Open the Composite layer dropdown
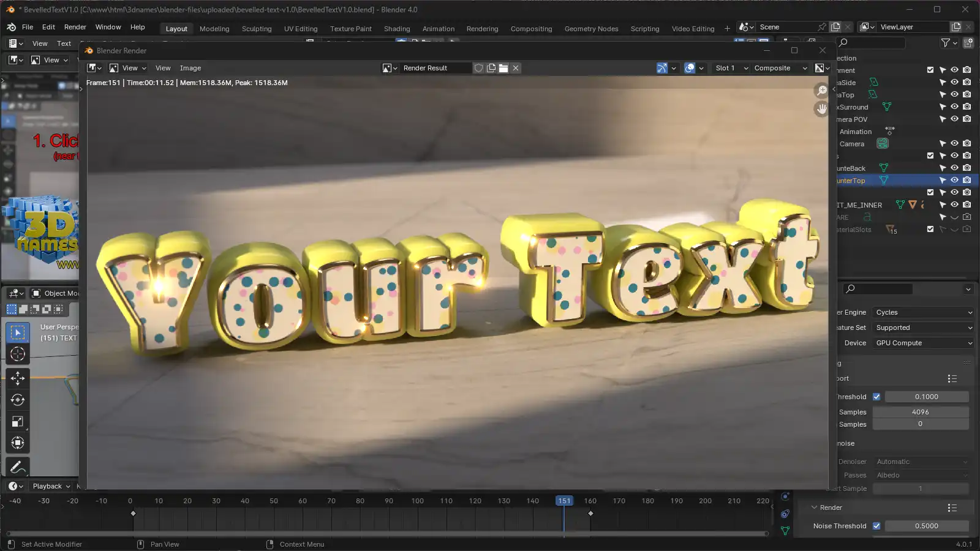980x551 pixels. click(780, 68)
